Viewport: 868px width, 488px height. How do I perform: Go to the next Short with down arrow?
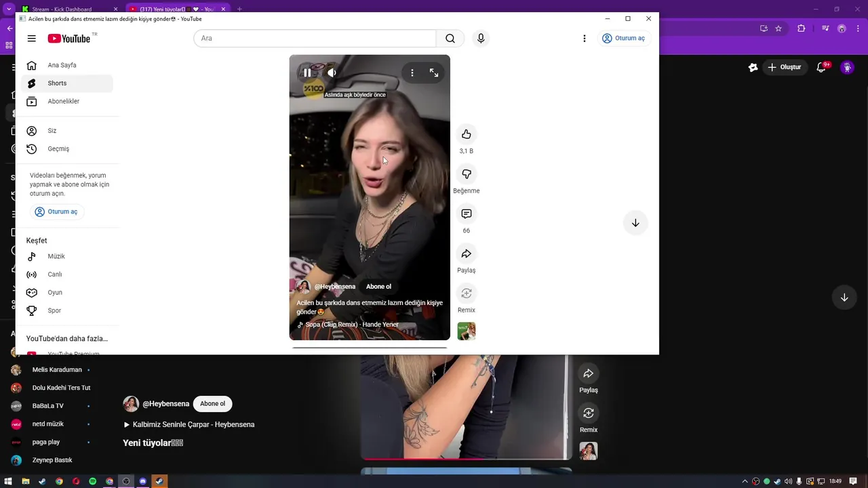pos(635,223)
